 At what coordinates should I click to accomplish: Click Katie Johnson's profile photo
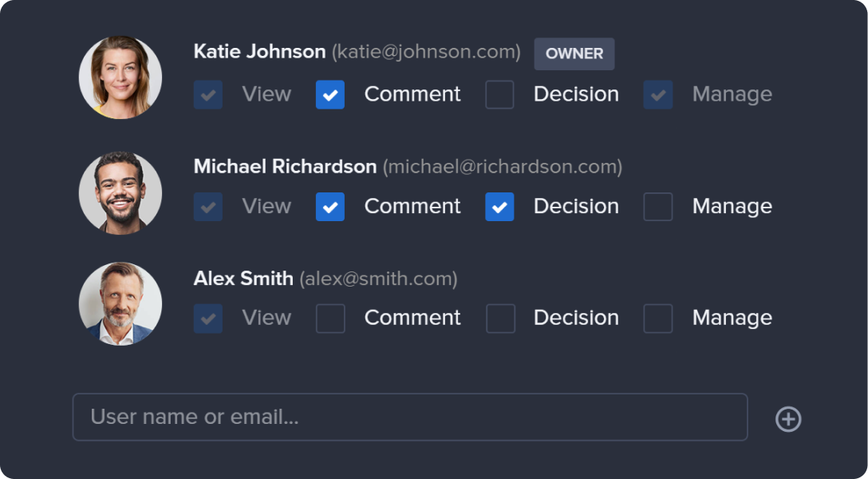point(120,77)
